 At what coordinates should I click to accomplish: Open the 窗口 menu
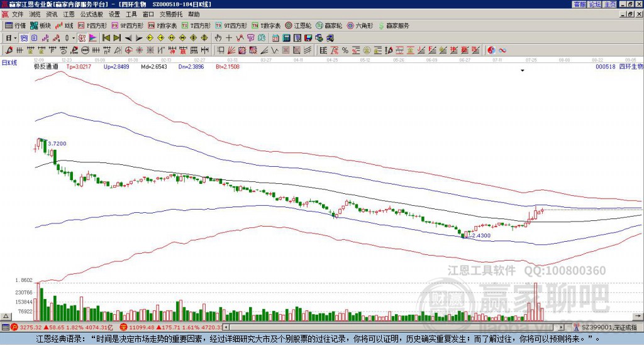pos(148,14)
